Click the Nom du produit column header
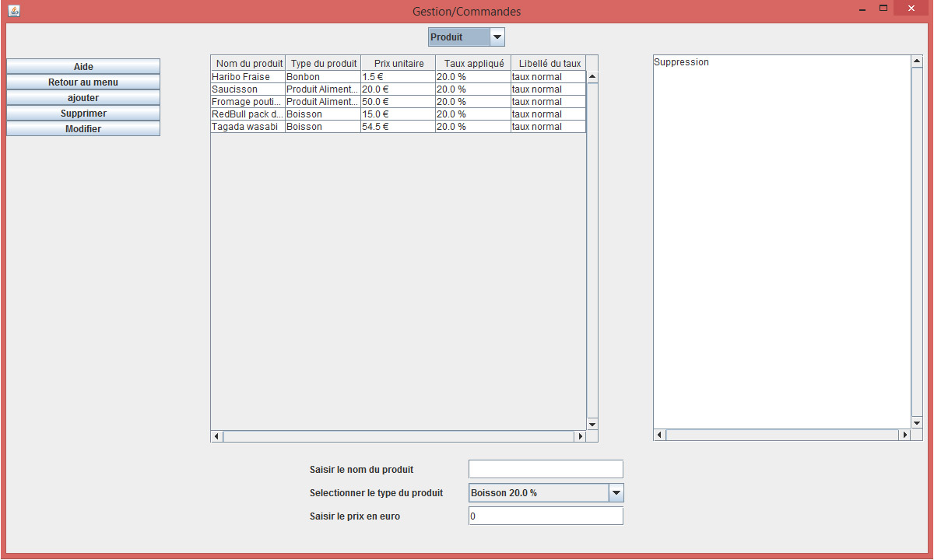This screenshot has height=560, width=934. click(x=248, y=64)
